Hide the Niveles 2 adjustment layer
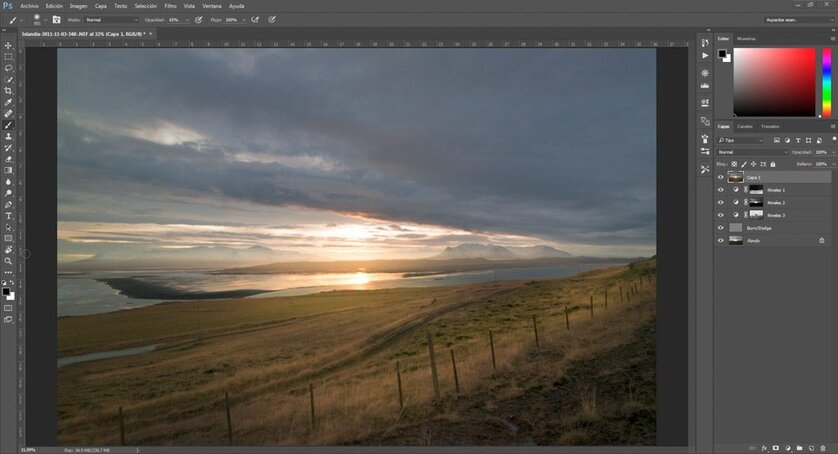The image size is (838, 454). [720, 202]
